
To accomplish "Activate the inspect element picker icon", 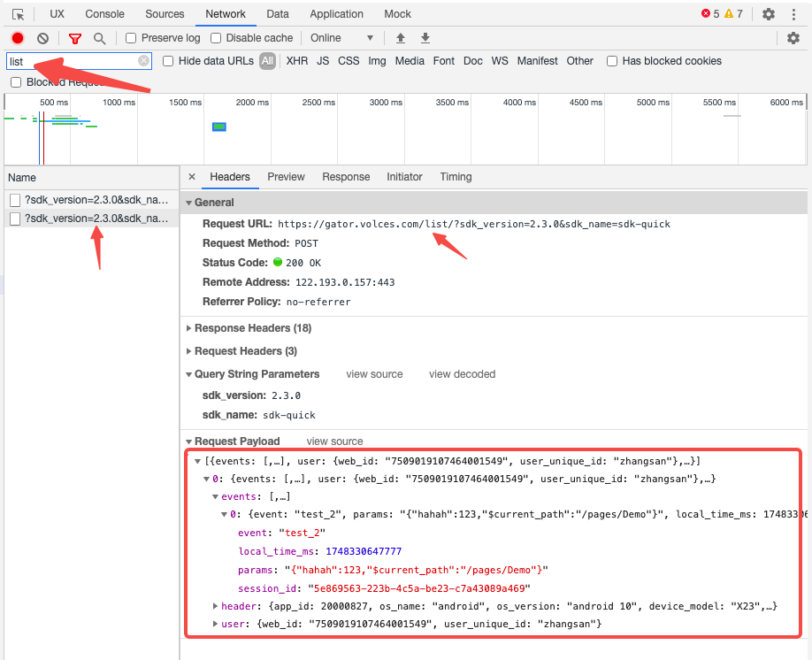I will tap(18, 14).
